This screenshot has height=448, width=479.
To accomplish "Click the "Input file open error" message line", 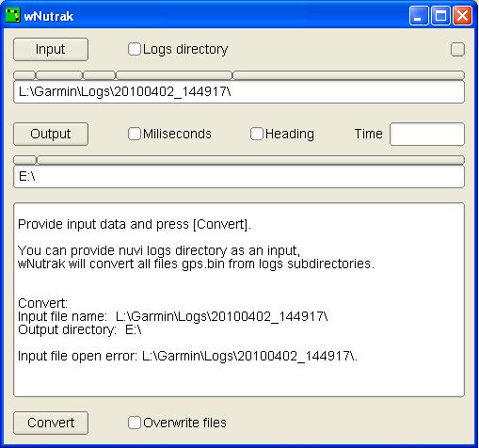I will 187,356.
